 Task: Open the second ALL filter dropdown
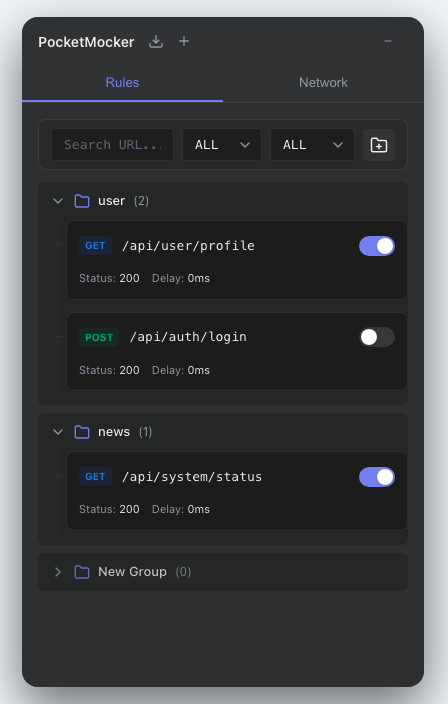pos(312,145)
